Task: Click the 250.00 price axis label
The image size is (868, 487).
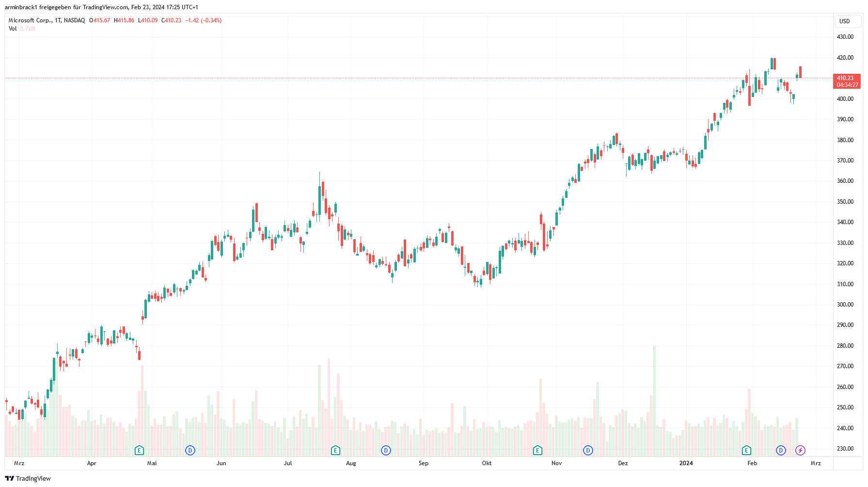Action: tap(845, 407)
